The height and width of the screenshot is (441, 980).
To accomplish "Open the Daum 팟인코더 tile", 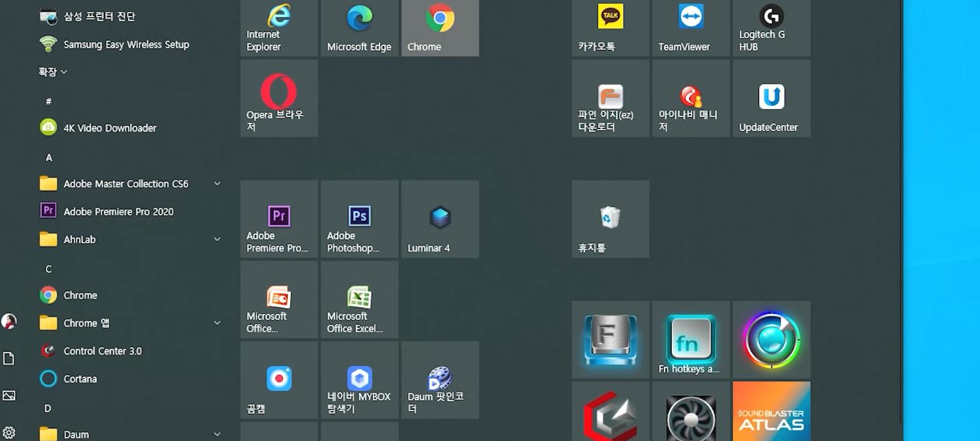I will [440, 380].
